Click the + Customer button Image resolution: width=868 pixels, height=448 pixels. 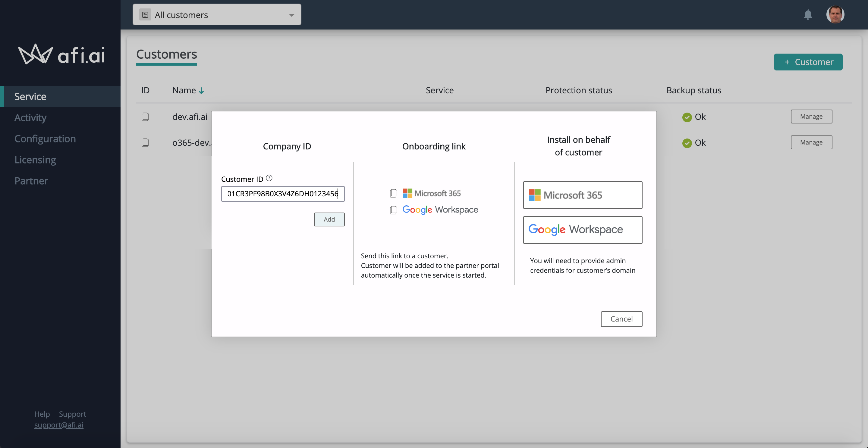808,62
